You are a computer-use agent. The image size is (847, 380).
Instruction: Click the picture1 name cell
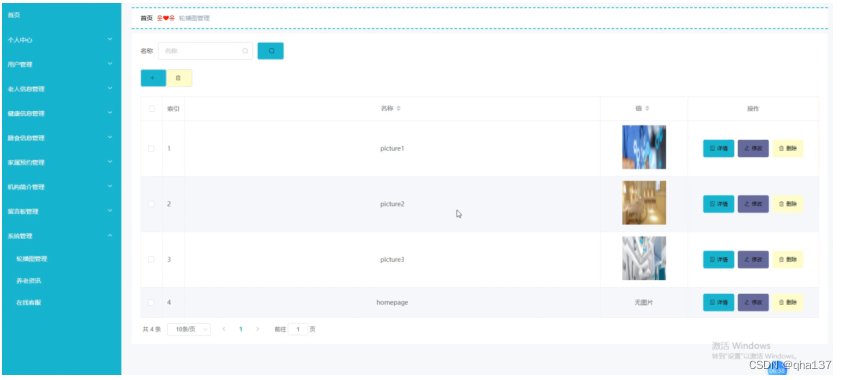(392, 149)
